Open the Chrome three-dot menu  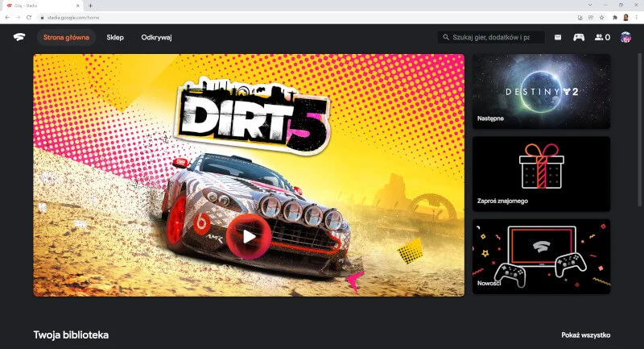pos(637,17)
